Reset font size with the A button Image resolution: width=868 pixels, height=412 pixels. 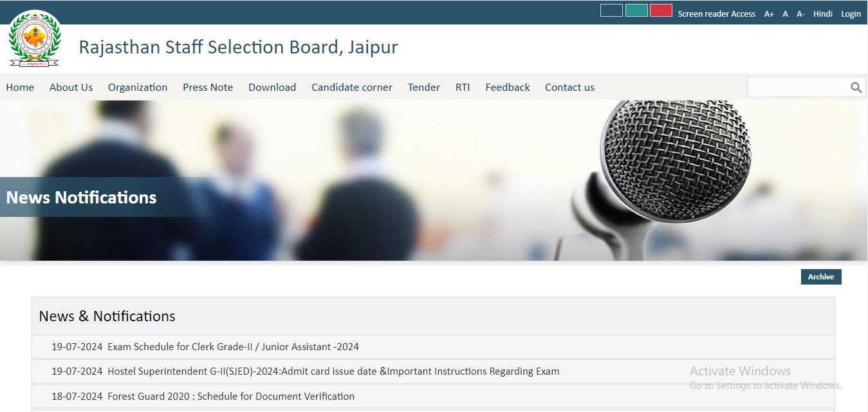(x=785, y=14)
